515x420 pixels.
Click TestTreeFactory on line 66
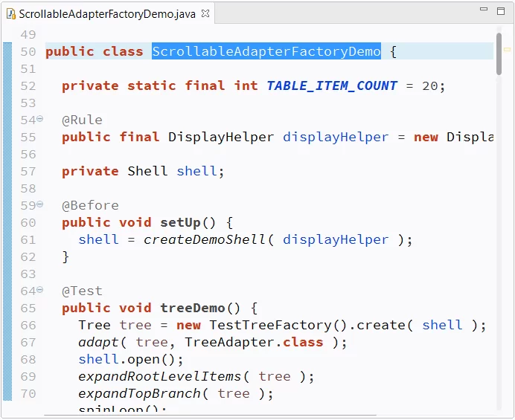(270, 325)
